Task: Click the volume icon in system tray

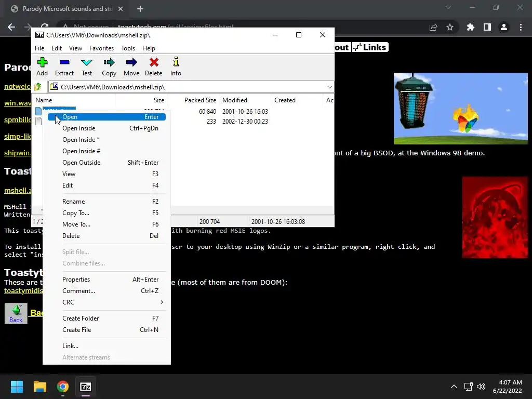Action: tap(481, 387)
